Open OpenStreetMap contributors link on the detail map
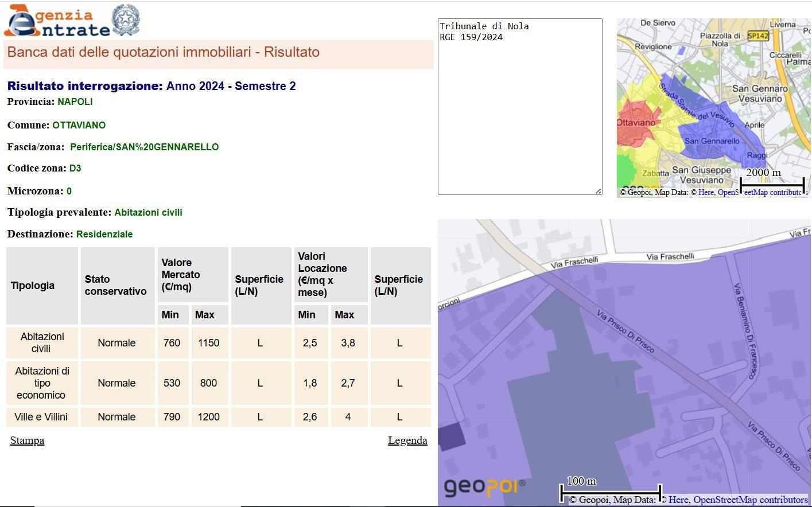 coord(750,500)
